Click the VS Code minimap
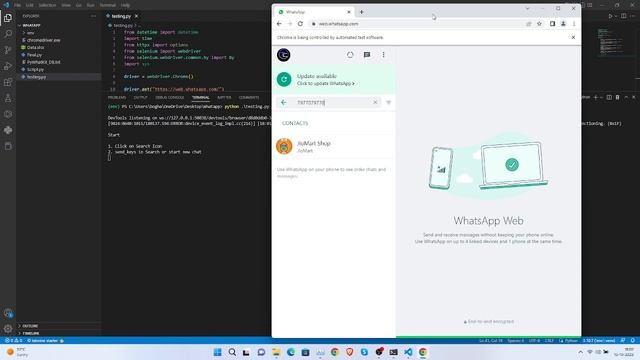640x360 pixels. [611, 42]
